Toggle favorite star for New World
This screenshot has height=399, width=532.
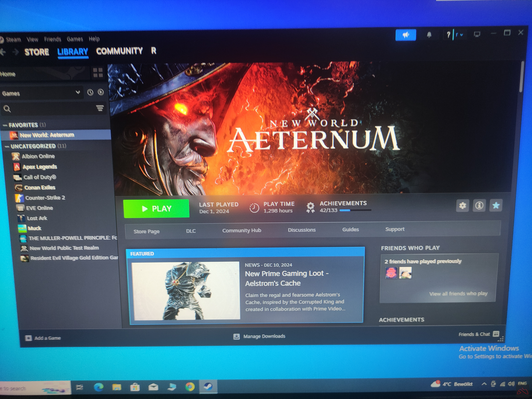pyautogui.click(x=496, y=205)
